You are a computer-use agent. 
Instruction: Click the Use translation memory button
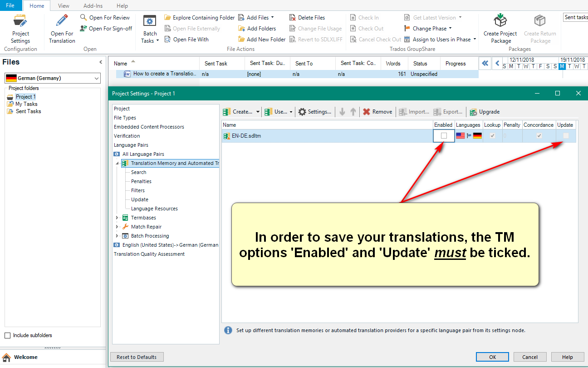pos(276,112)
